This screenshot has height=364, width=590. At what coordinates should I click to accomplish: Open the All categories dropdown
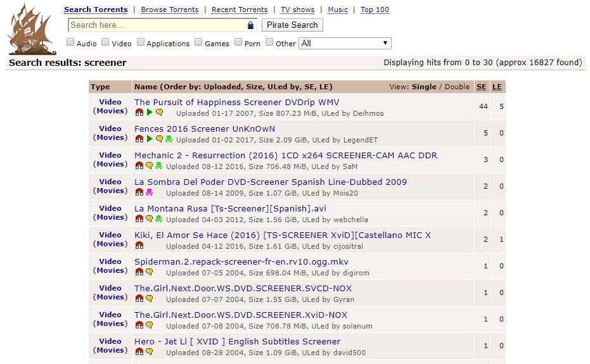click(x=345, y=43)
